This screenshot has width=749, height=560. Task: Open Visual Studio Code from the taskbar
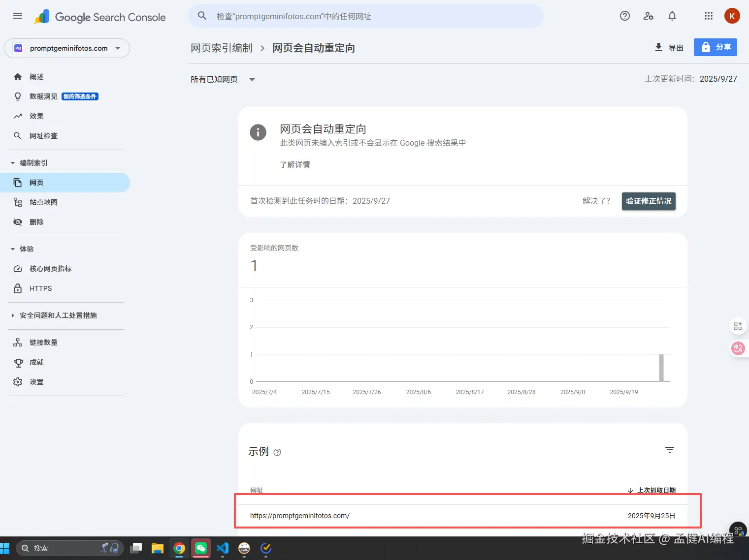pos(223,548)
